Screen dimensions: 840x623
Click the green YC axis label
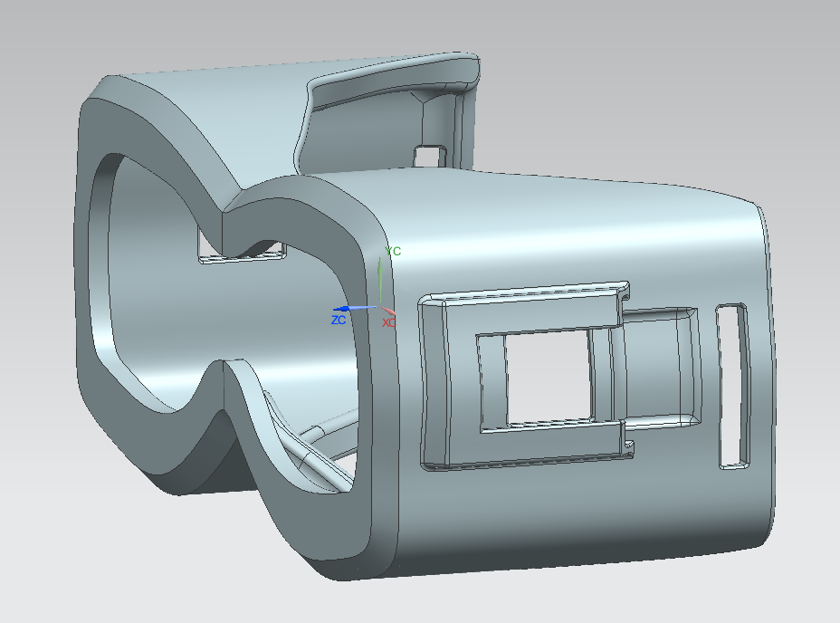click(x=393, y=251)
